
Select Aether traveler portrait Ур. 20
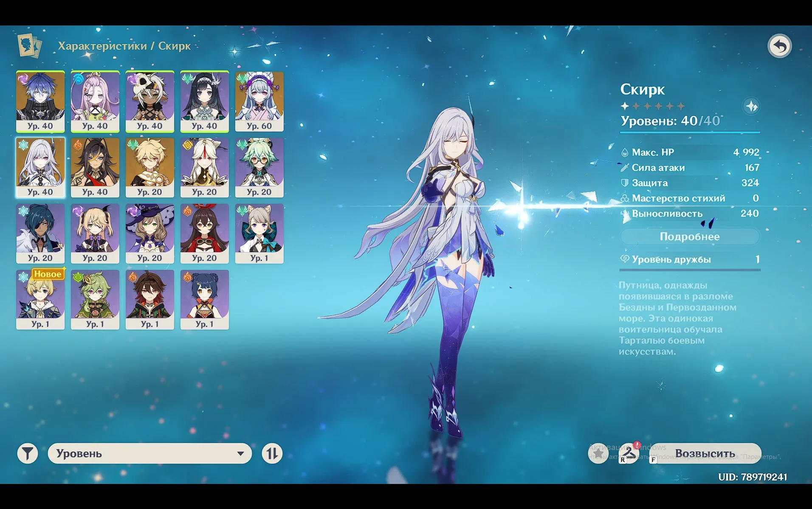tap(150, 167)
